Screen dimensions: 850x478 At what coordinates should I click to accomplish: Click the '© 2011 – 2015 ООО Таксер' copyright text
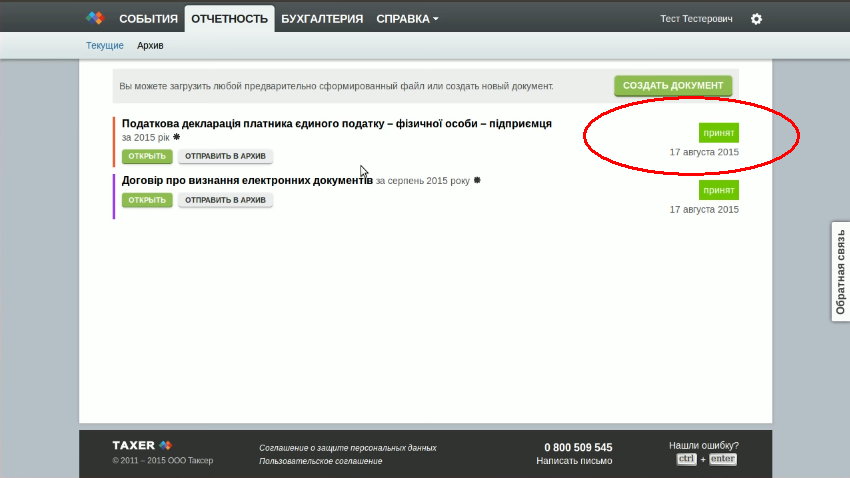(x=163, y=460)
